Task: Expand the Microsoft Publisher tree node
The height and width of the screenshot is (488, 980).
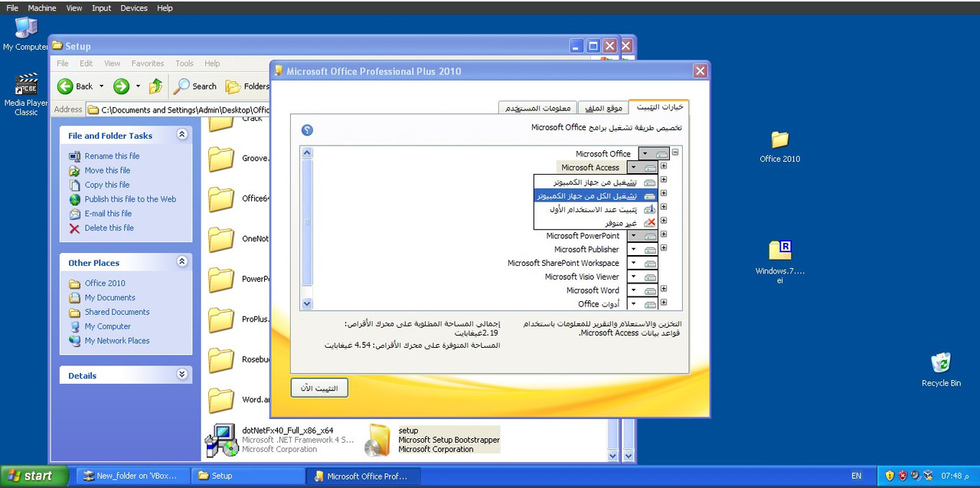Action: click(664, 248)
